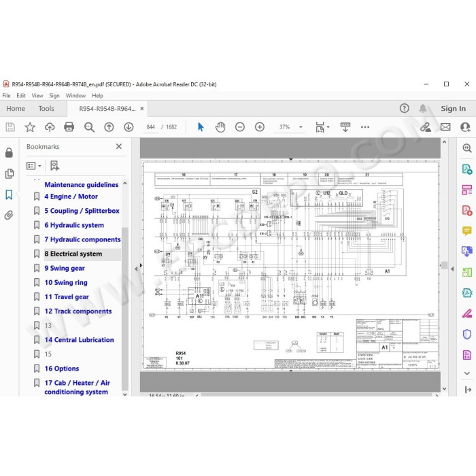This screenshot has width=476, height=476.
Task: Toggle the Bookmarks panel icon
Action: [x=9, y=194]
